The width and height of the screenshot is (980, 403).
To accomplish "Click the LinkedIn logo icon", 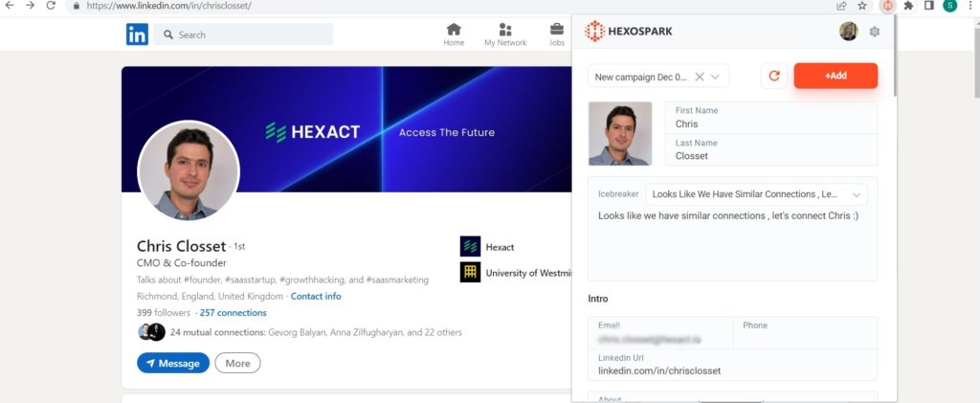I will (x=137, y=34).
